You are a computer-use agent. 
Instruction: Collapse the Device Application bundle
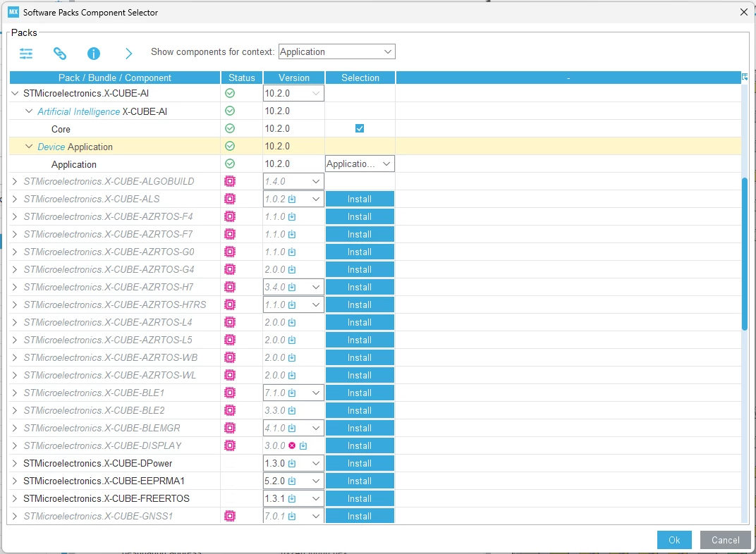[x=29, y=147]
